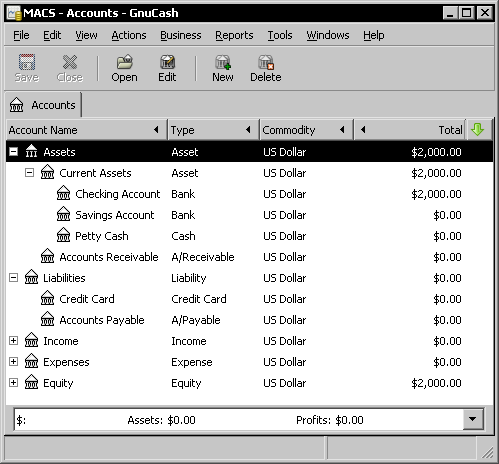Select the Checking Account row name
This screenshot has width=499, height=464.
pyautogui.click(x=118, y=194)
